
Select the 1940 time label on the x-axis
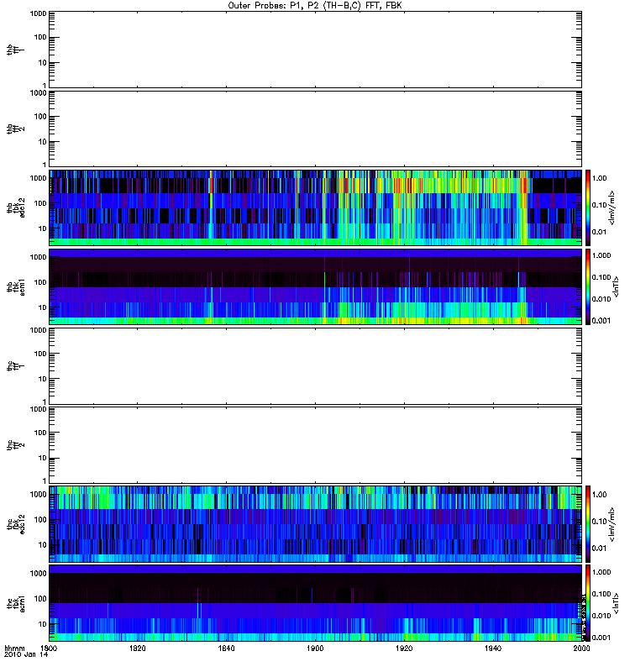(493, 648)
